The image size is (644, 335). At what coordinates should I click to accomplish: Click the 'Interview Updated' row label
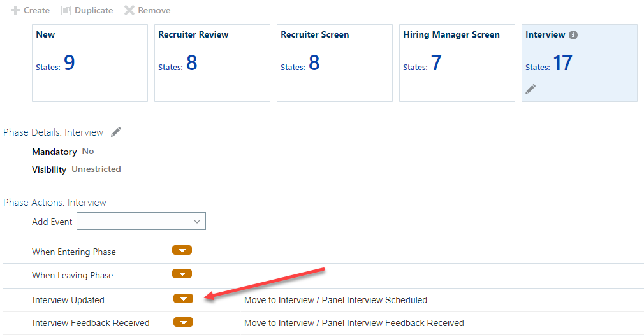(x=68, y=300)
